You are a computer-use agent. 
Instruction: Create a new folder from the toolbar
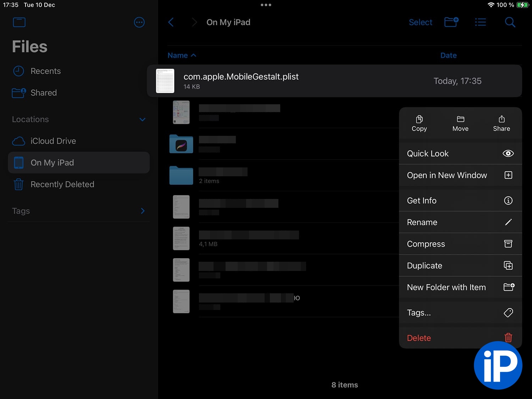(451, 22)
